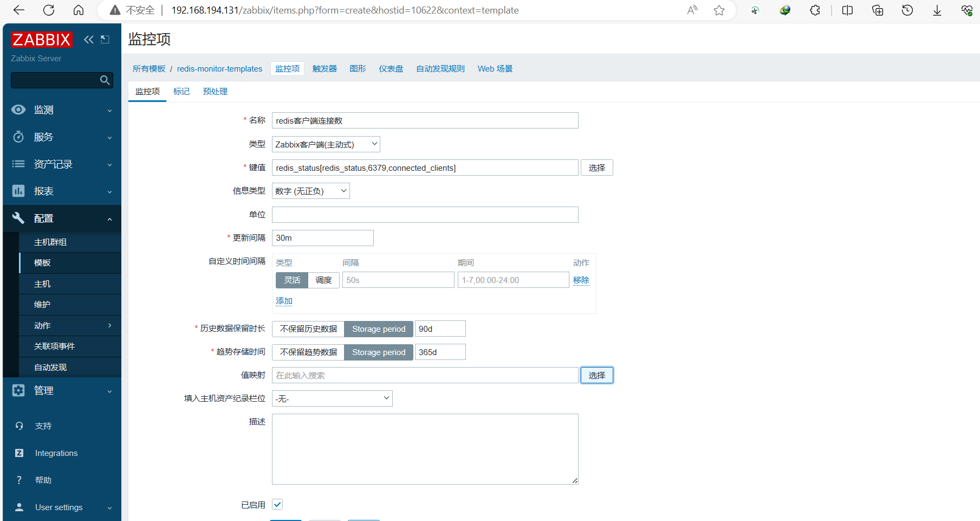Click 选择 button next to 值映射 field

(x=597, y=376)
